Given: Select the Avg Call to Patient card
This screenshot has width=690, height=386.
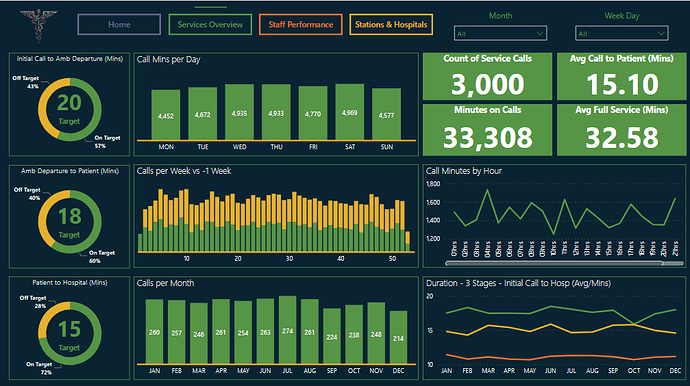Looking at the screenshot, I should coord(621,77).
